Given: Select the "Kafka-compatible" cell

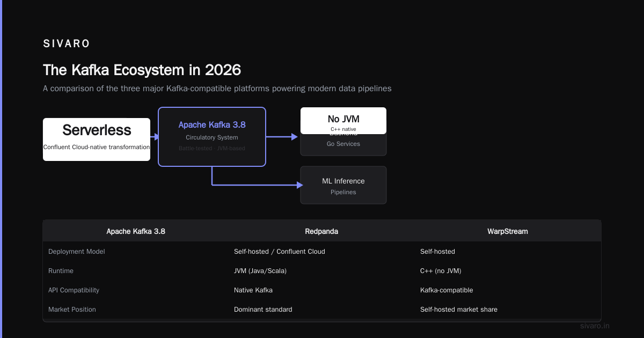Looking at the screenshot, I should pyautogui.click(x=447, y=290).
